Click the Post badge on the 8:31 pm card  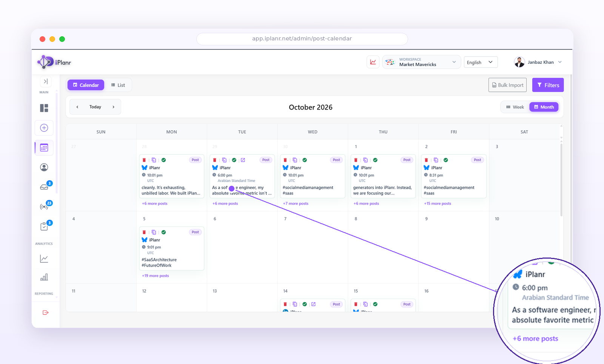(478, 160)
